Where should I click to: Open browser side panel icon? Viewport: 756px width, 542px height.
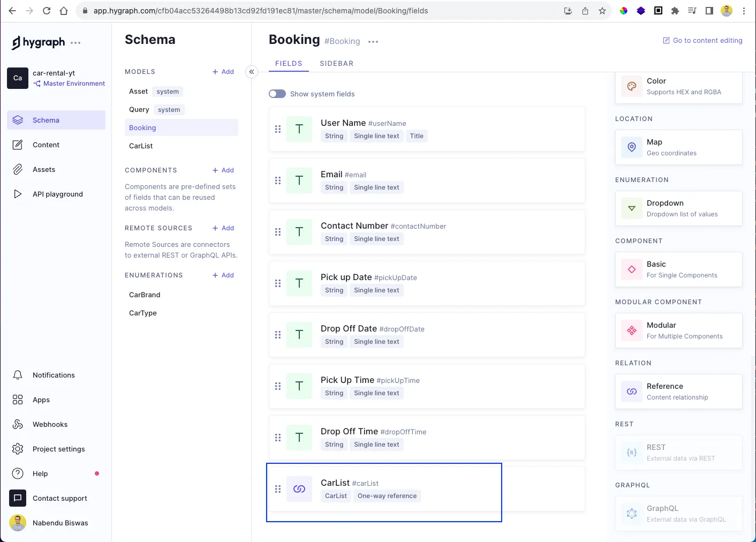click(709, 11)
